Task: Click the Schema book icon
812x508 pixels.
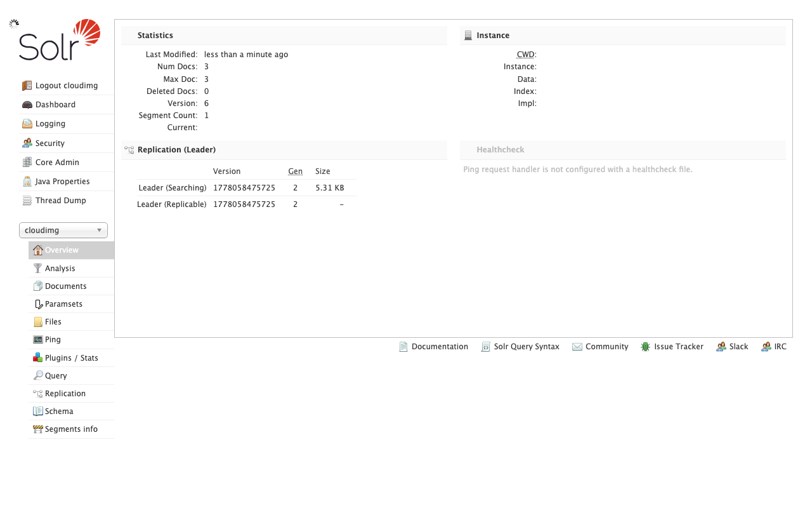Action: click(38, 411)
